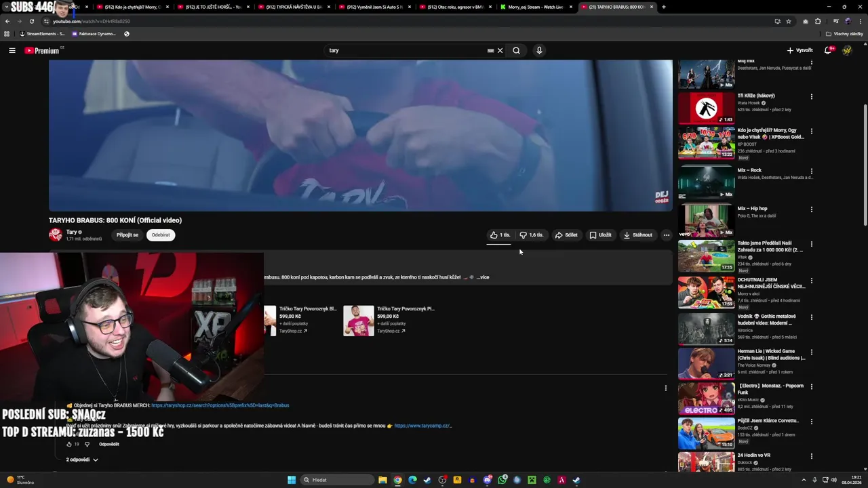Open options for Takto jsme Předělali video
The width and height of the screenshot is (868, 488).
click(x=811, y=244)
